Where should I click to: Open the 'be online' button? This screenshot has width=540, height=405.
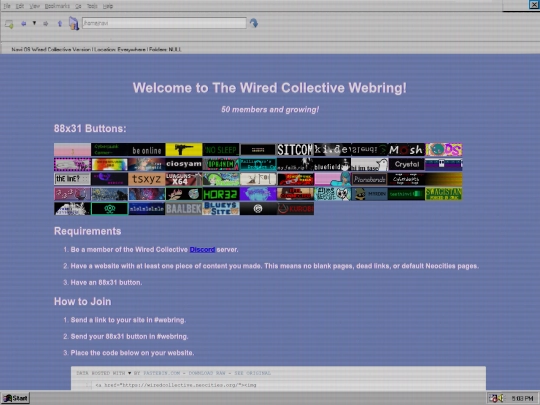(147, 150)
